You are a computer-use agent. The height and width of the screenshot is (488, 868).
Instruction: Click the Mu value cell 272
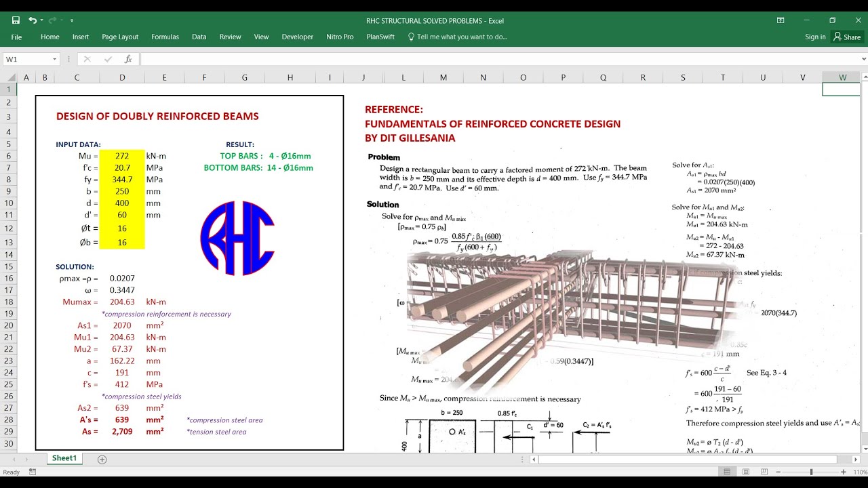point(122,156)
